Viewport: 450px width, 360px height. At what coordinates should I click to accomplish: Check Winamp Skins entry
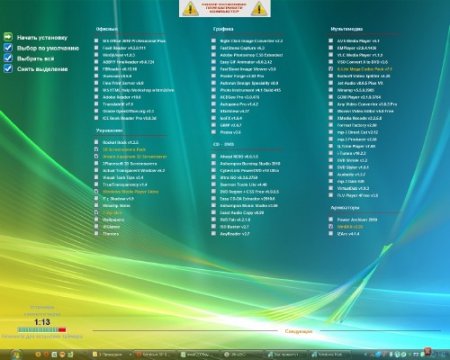click(96, 205)
